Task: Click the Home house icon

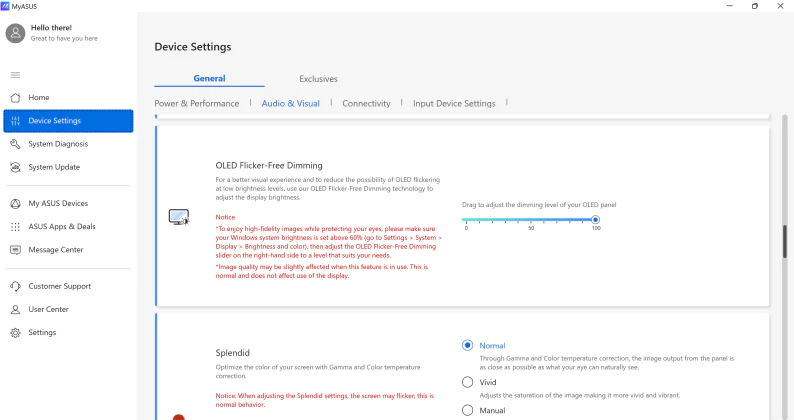Action: tap(16, 97)
